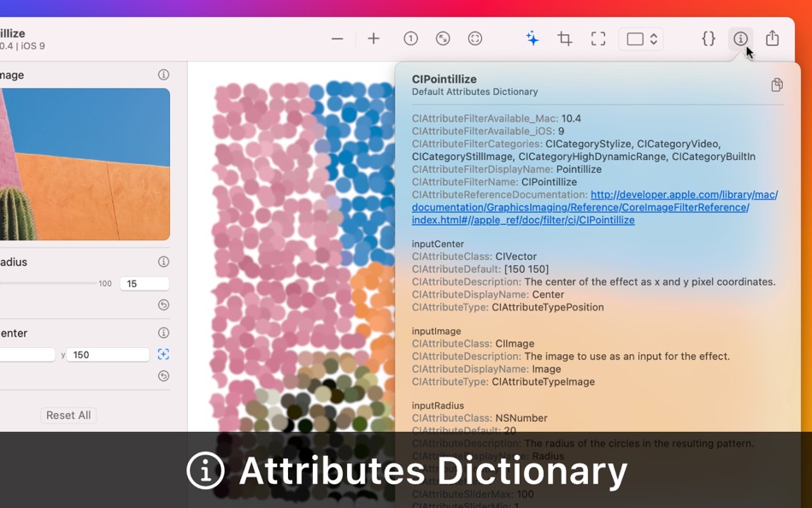Click the CIAttributeTypeImage value text
The height and width of the screenshot is (508, 812).
point(543,382)
